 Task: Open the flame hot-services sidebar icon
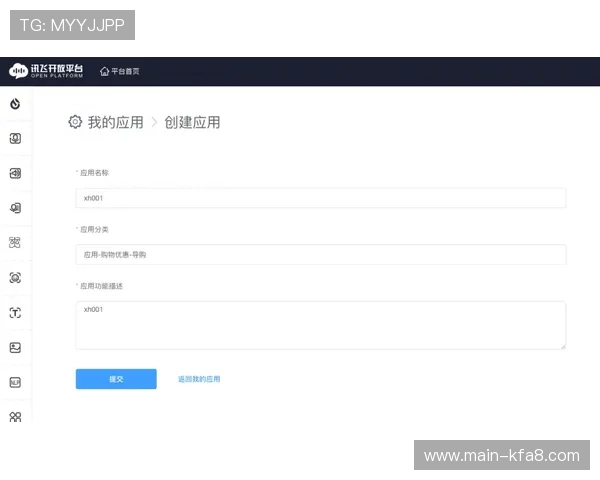[15, 104]
